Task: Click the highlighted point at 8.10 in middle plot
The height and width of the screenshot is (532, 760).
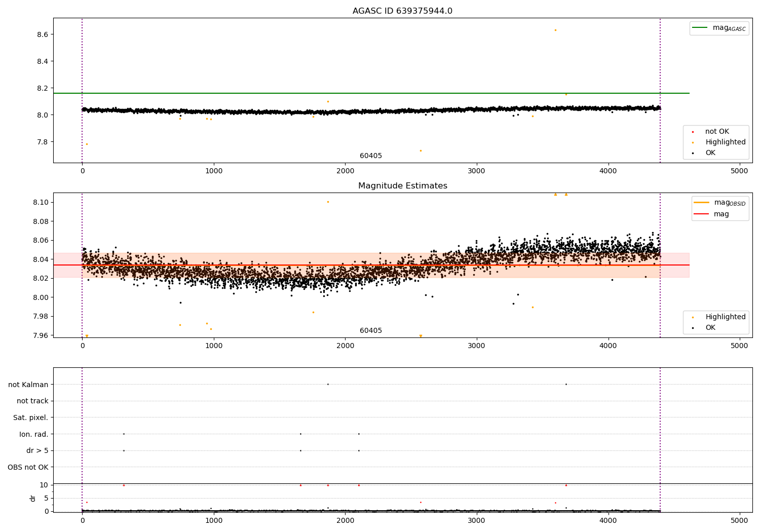Action: click(328, 202)
